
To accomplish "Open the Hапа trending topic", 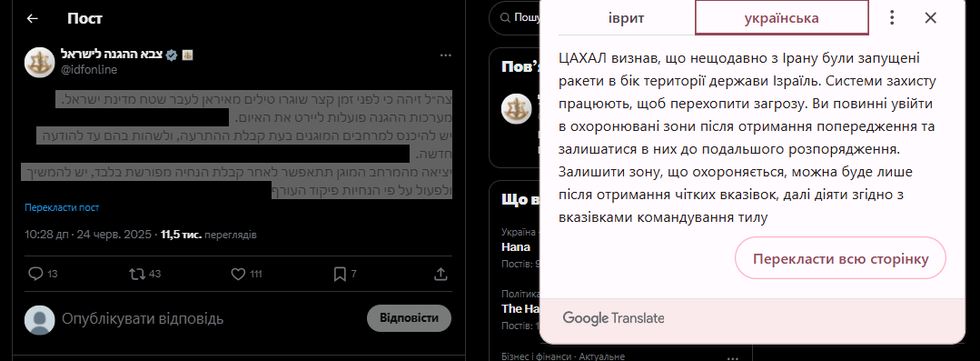I will pyautogui.click(x=516, y=247).
